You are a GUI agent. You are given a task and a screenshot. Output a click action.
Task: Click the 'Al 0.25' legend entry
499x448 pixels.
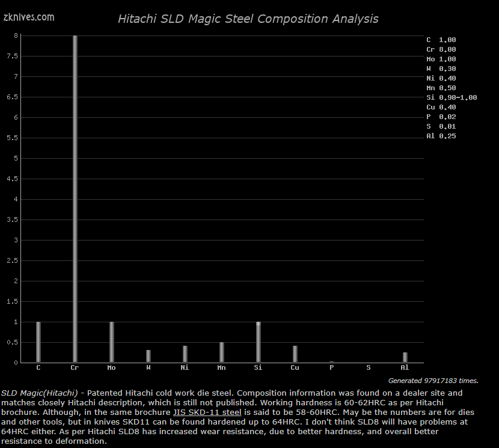pos(441,136)
